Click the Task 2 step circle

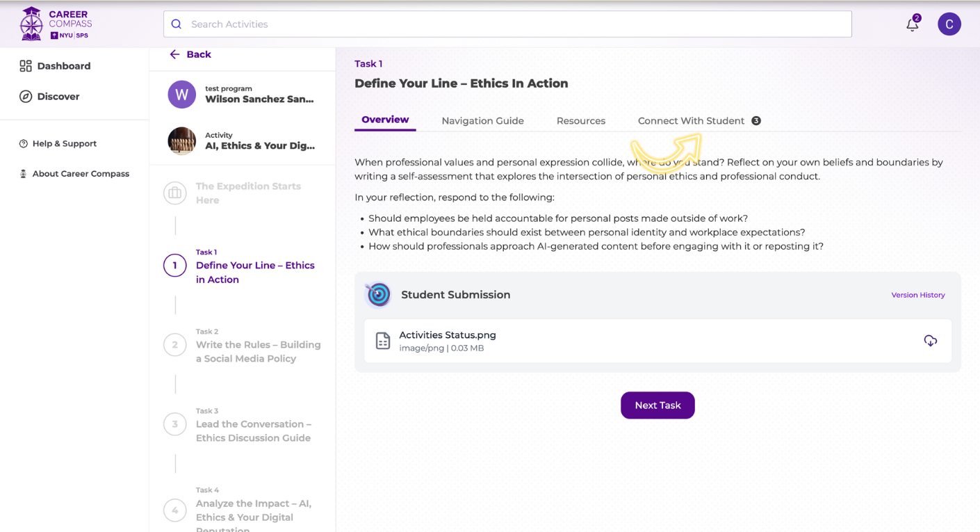click(175, 344)
